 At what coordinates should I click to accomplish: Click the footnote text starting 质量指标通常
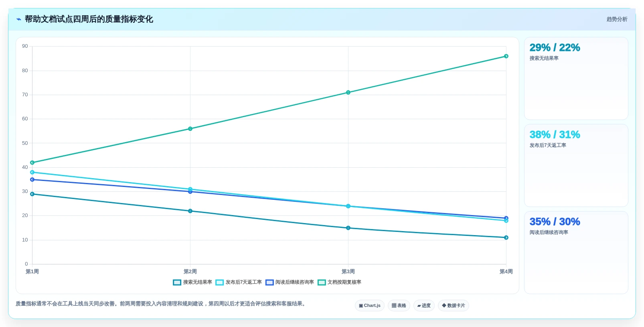(162, 304)
